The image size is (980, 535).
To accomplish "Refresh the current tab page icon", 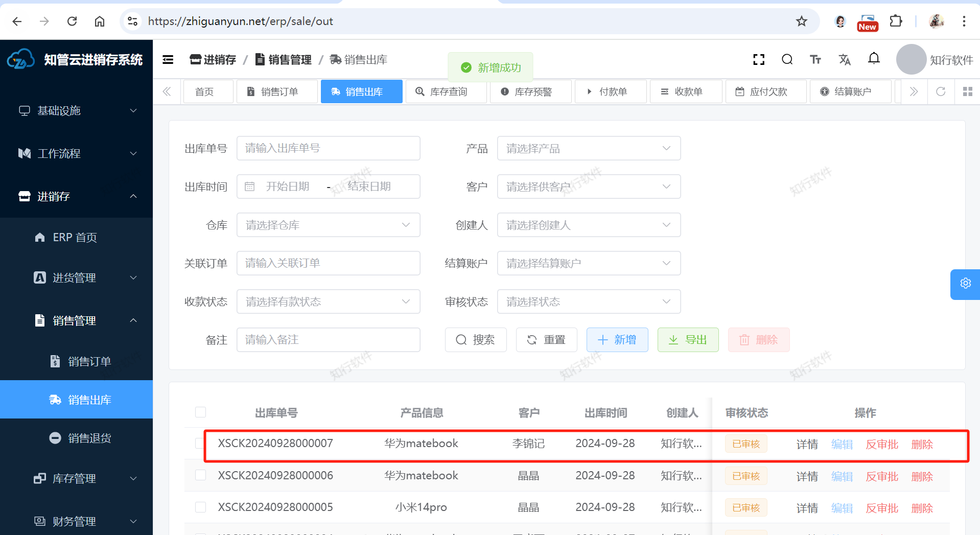I will click(x=941, y=91).
